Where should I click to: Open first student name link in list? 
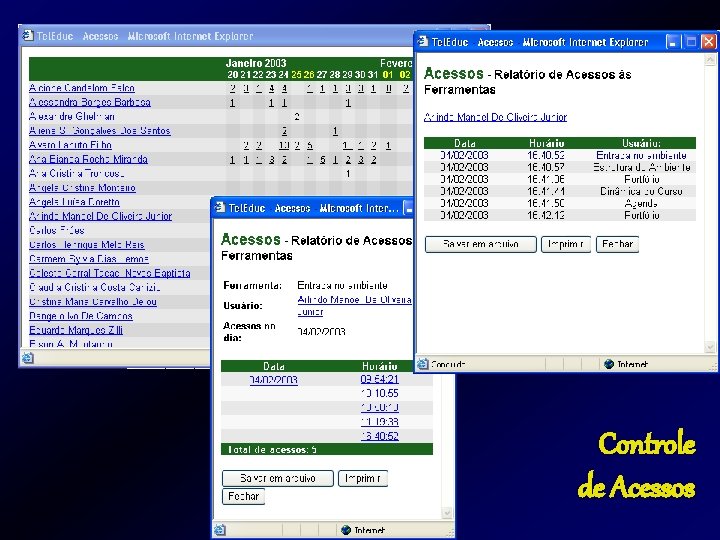tap(82, 88)
